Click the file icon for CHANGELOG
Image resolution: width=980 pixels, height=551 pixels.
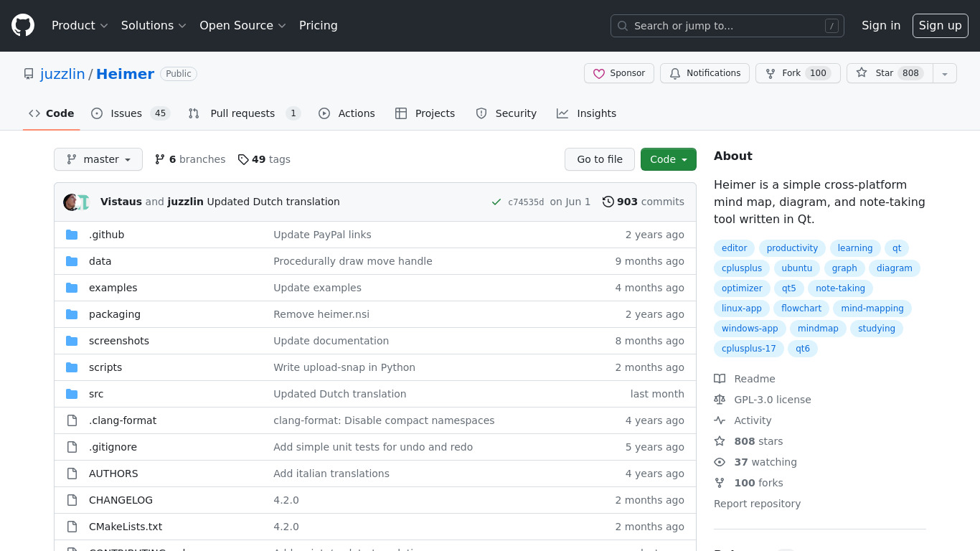coord(72,500)
